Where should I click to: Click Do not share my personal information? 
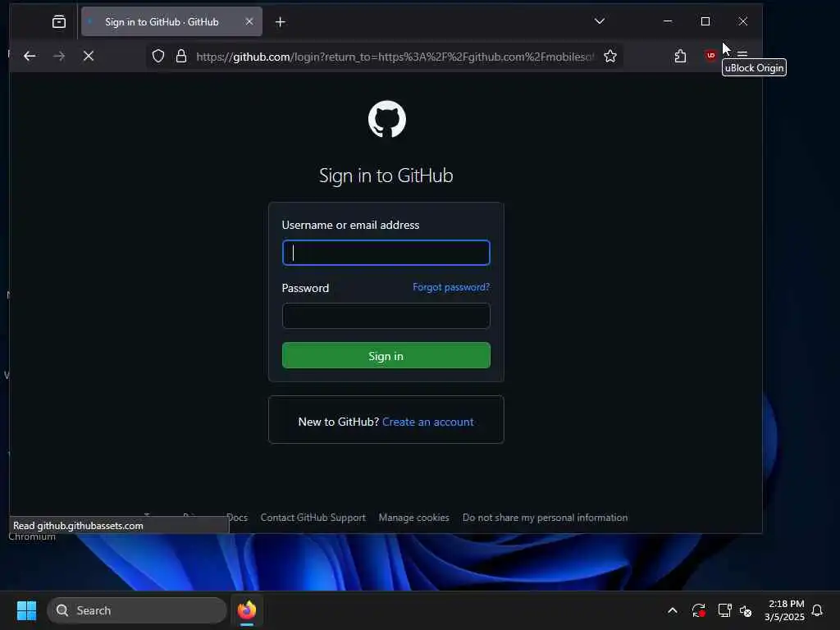[x=545, y=518]
